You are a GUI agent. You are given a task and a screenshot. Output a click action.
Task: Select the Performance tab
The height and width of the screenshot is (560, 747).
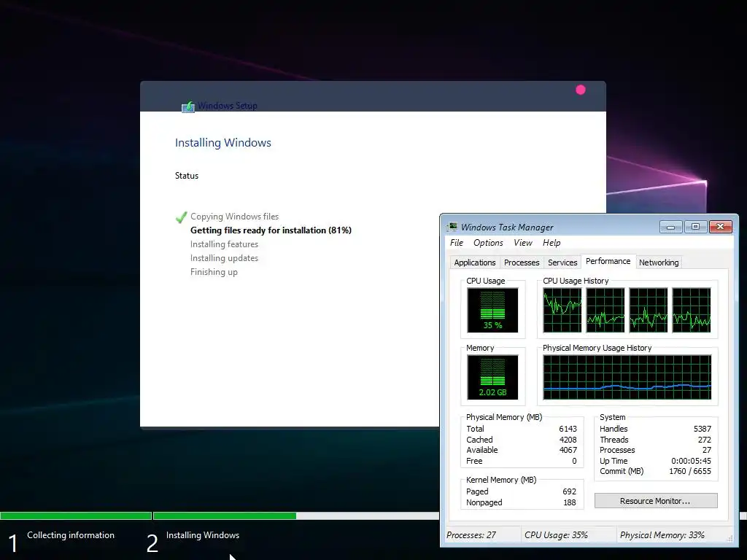click(x=608, y=262)
